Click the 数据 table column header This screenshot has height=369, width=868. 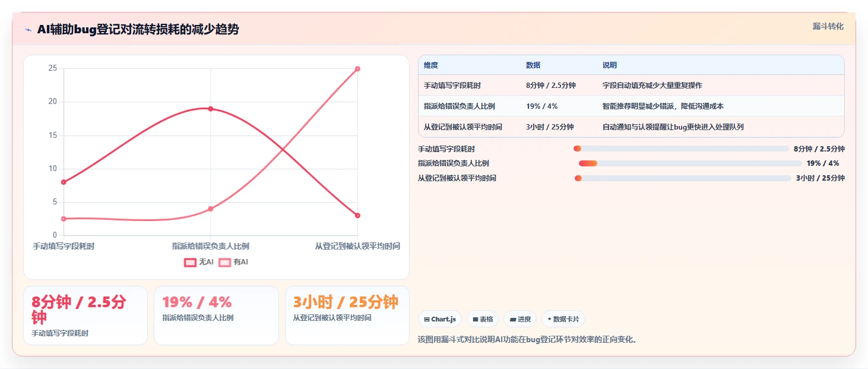pyautogui.click(x=533, y=65)
